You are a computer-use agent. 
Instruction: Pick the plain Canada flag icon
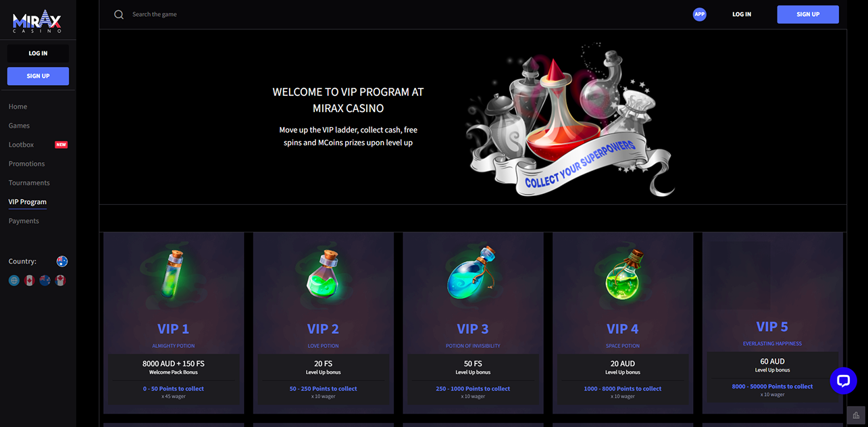click(30, 280)
